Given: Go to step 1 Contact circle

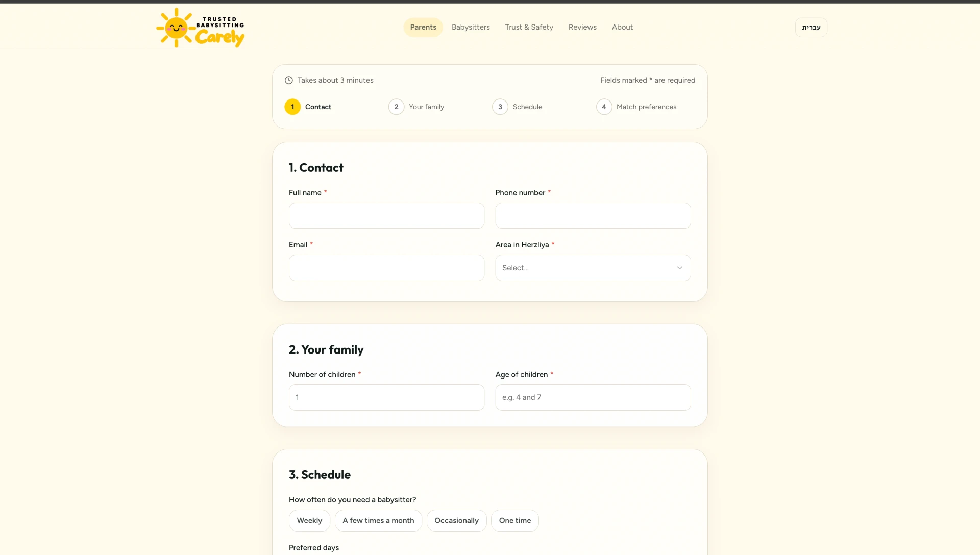Looking at the screenshot, I should coord(292,107).
